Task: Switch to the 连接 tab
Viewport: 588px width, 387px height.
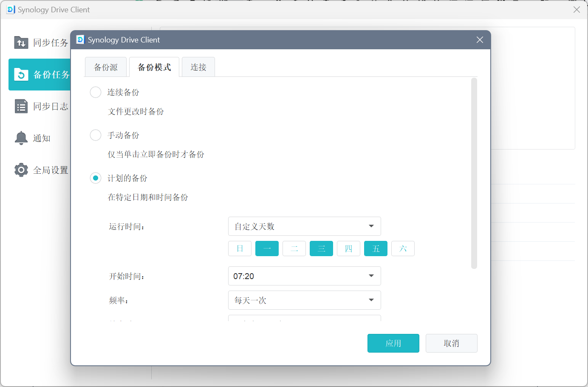Action: point(198,67)
